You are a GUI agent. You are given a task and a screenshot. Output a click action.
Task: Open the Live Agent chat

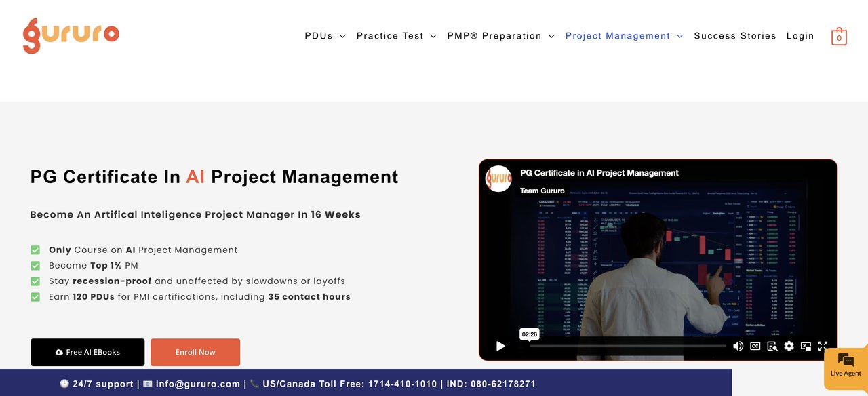(846, 368)
